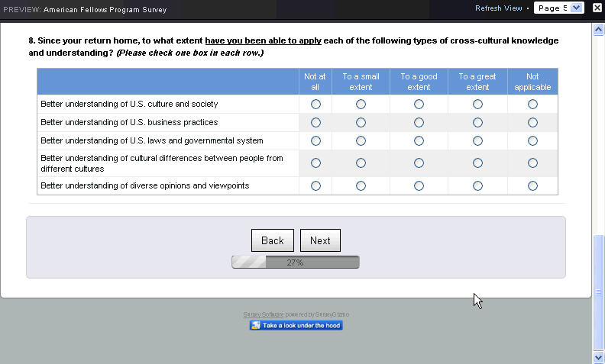Choose 'To a good extent' for U.S. business practices
The image size is (605, 364).
click(419, 122)
